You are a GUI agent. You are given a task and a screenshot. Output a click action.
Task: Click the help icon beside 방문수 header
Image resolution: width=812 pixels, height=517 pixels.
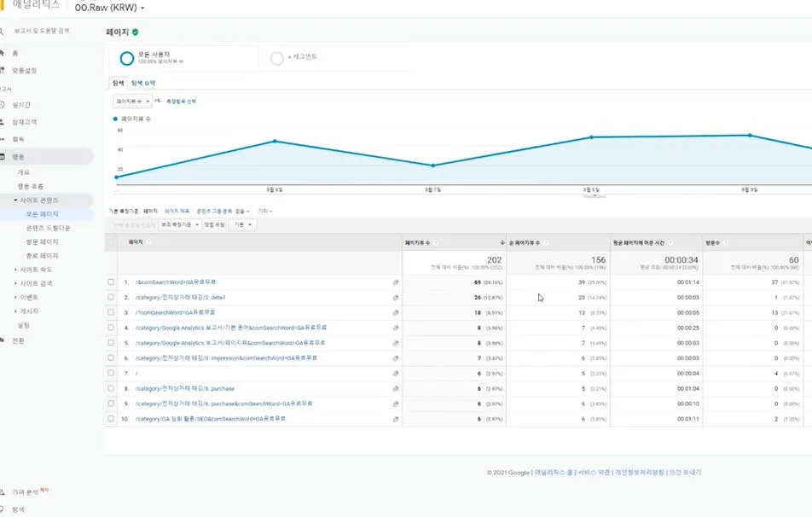click(726, 242)
